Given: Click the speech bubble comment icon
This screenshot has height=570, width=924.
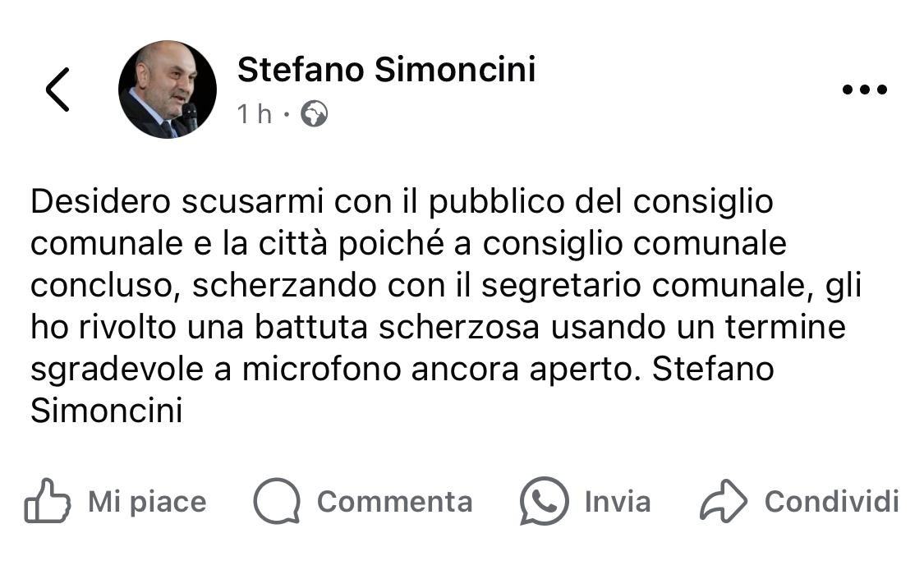Looking at the screenshot, I should (276, 501).
